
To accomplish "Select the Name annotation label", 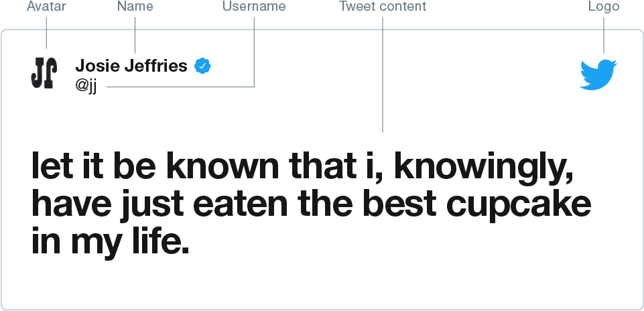I will click(x=135, y=6).
